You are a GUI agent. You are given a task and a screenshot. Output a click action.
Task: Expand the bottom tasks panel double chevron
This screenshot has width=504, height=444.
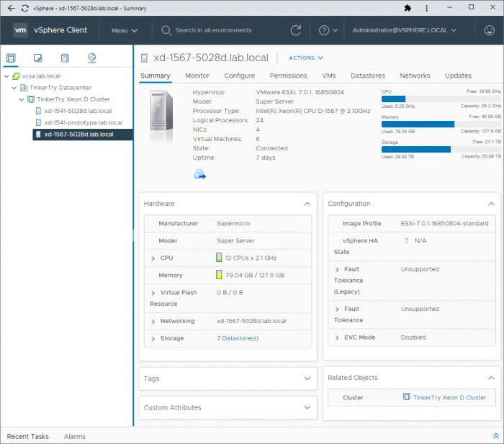[495, 436]
